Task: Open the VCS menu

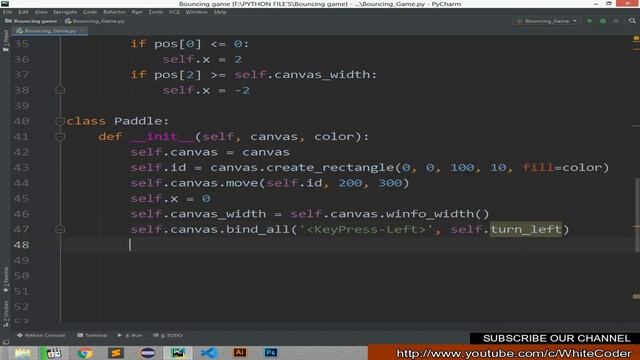Action: pyautogui.click(x=174, y=12)
